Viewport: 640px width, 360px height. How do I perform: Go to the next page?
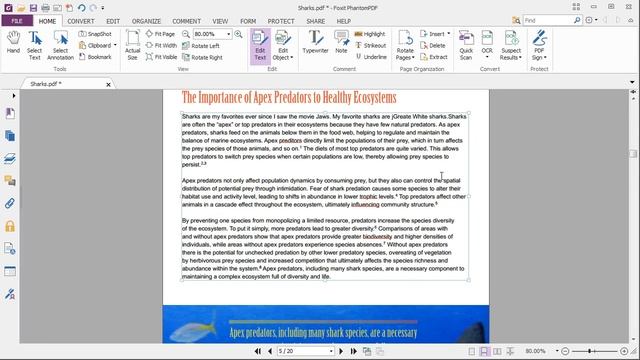[x=341, y=351]
